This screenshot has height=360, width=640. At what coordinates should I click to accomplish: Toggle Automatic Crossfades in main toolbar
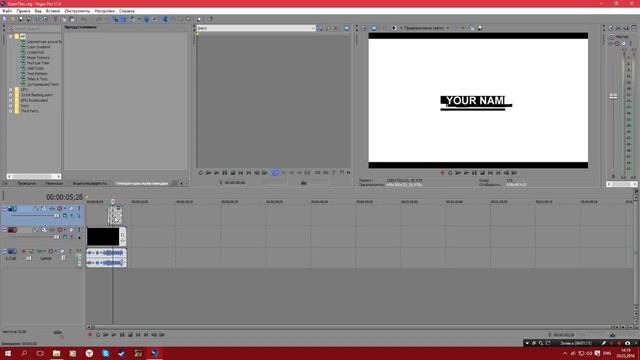pos(123,19)
